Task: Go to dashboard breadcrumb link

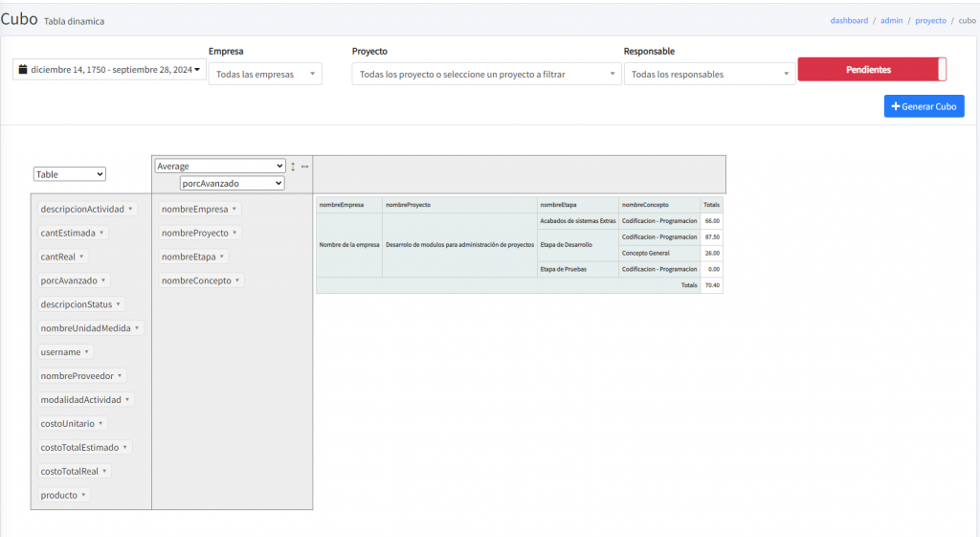Action: (849, 20)
